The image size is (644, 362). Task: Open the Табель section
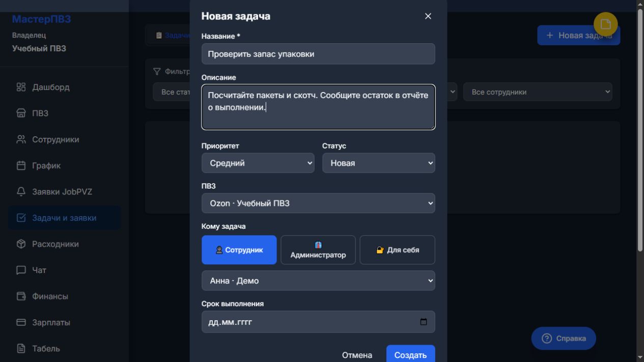click(x=64, y=349)
